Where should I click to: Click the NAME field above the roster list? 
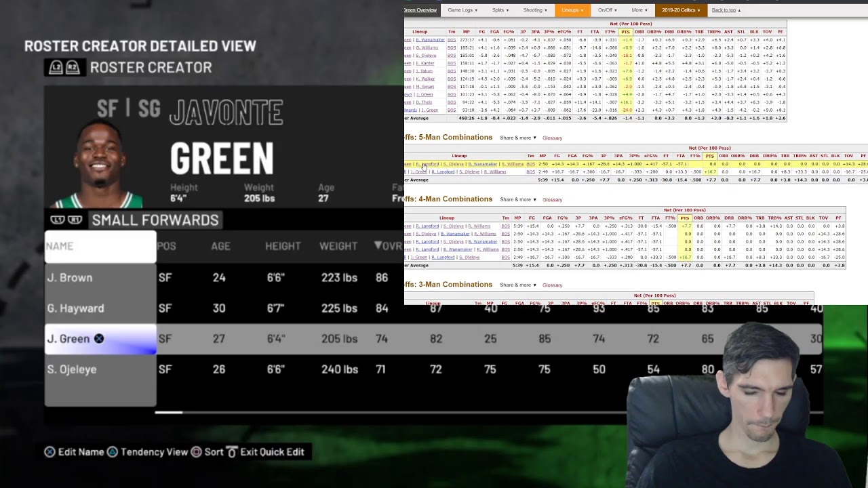pos(100,246)
